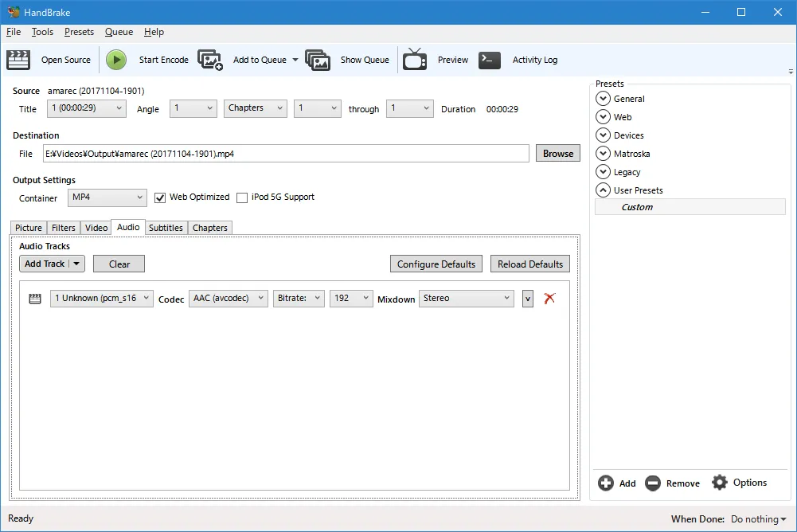Open the audio Codec AAC dropdown
797x532 pixels.
(228, 299)
